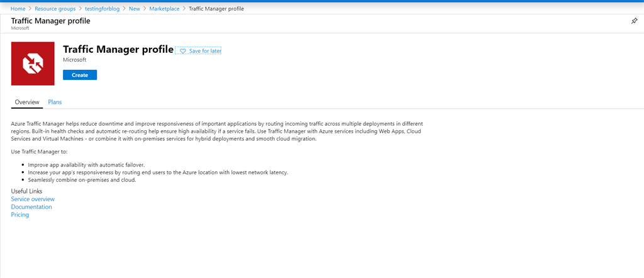Click the large bold Traffic Manager profile heading
Image resolution: width=644 pixels, height=278 pixels.
pyautogui.click(x=118, y=49)
